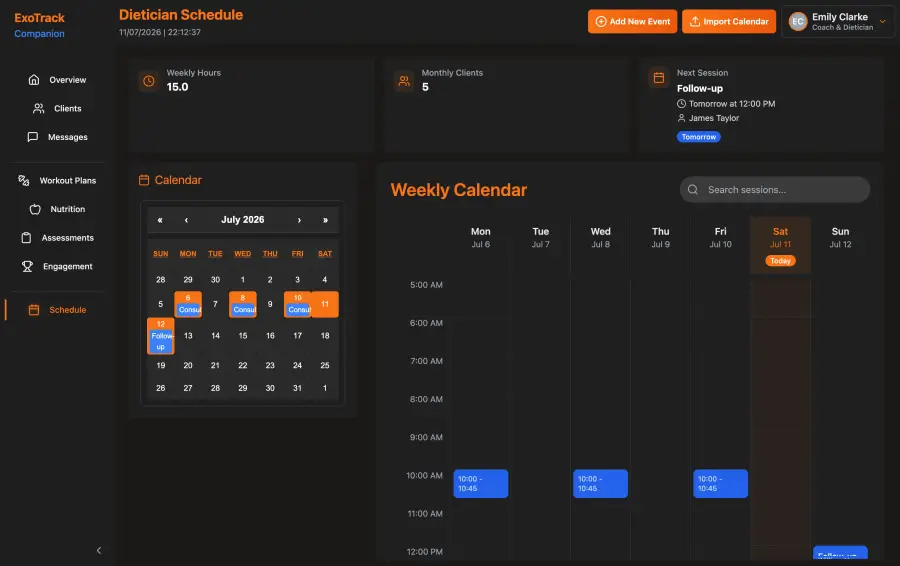Viewport: 900px width, 566px height.
Task: Jump back one year with double-left arrow
Action: coord(160,220)
